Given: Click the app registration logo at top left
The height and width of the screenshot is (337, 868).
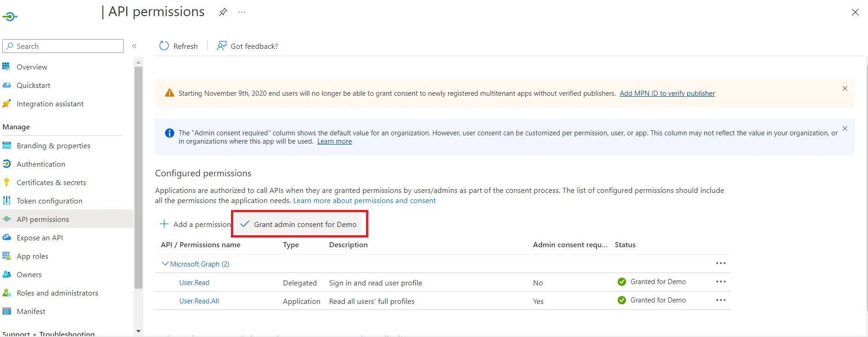Looking at the screenshot, I should click(x=10, y=17).
